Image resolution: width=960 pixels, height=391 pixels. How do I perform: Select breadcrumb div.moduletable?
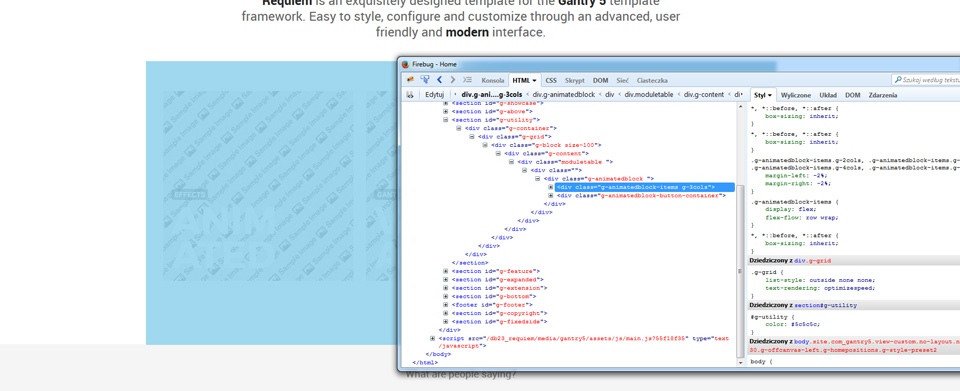coord(648,95)
